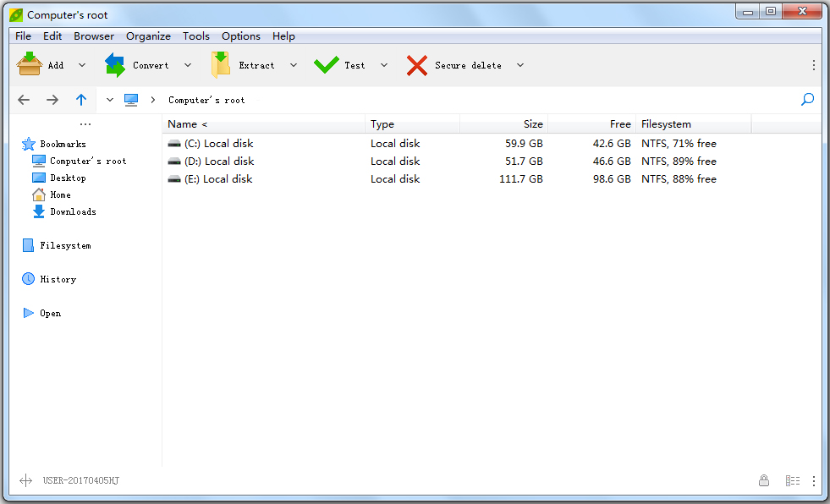
Task: Click the green Test checkmark icon
Action: 326,65
